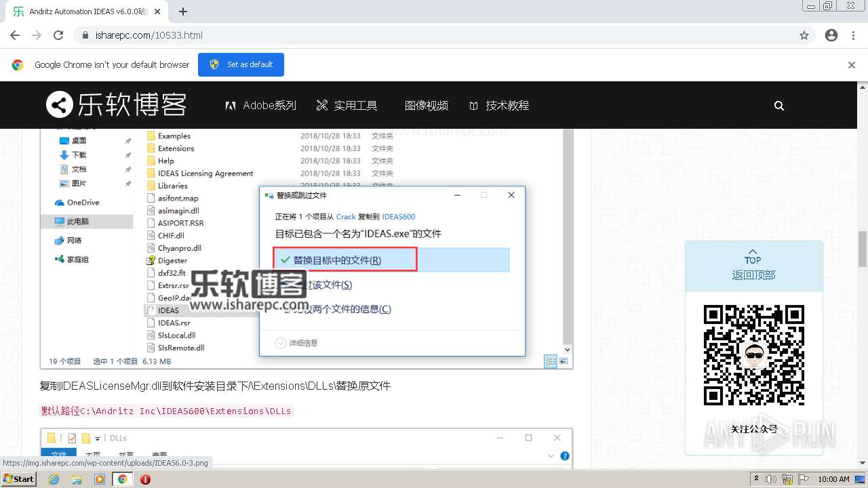
Task: Bookmark this page with the star icon
Action: 804,35
